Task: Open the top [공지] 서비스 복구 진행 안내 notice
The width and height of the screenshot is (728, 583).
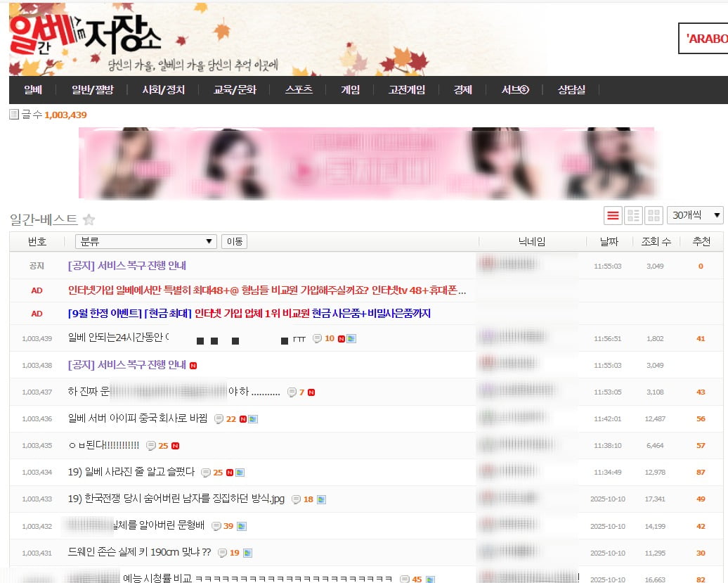Action: 127,266
